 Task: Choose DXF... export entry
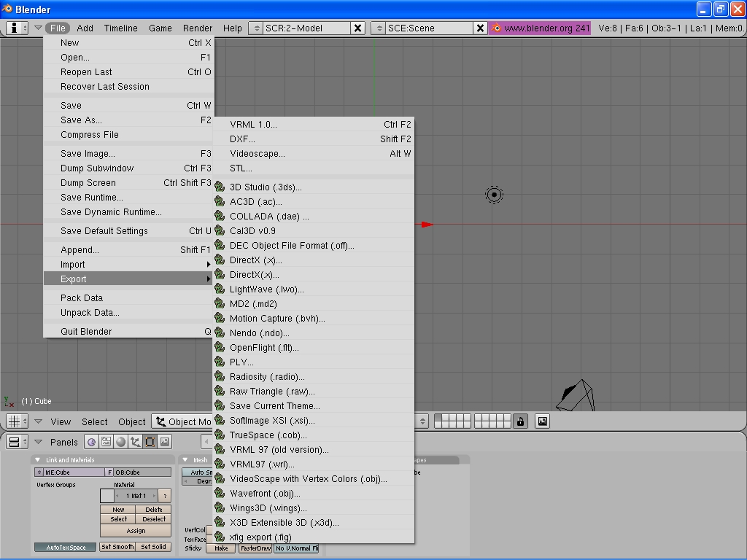tap(314, 139)
